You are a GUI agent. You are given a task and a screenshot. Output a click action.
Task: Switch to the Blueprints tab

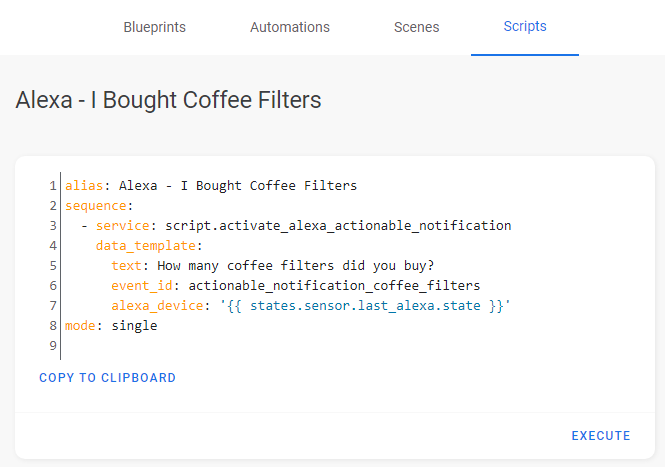point(154,27)
